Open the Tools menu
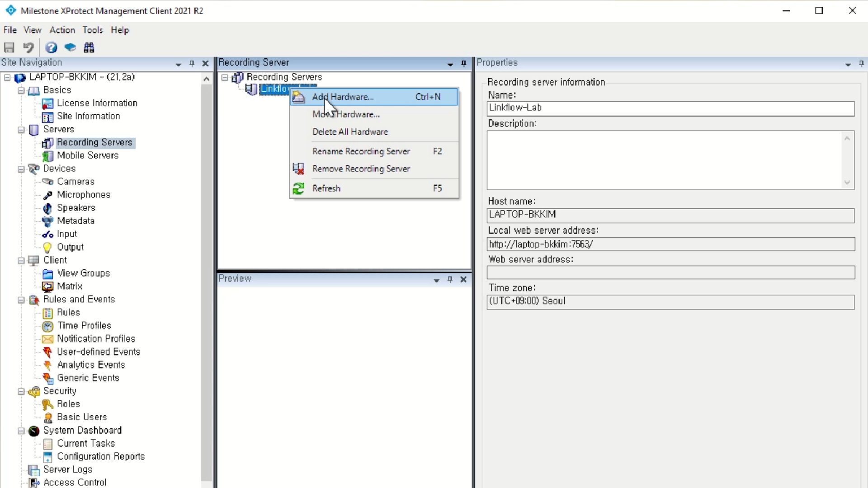The height and width of the screenshot is (488, 868). 93,30
